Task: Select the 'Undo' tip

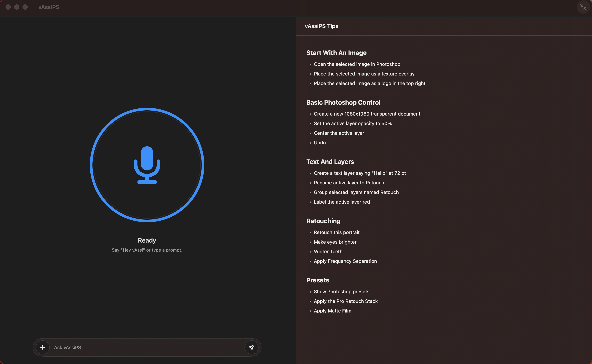Action: [x=320, y=143]
